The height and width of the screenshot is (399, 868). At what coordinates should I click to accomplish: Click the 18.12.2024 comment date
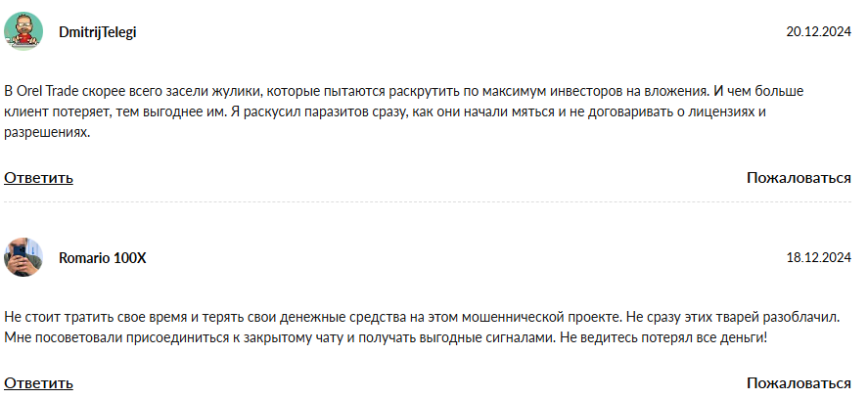(819, 258)
